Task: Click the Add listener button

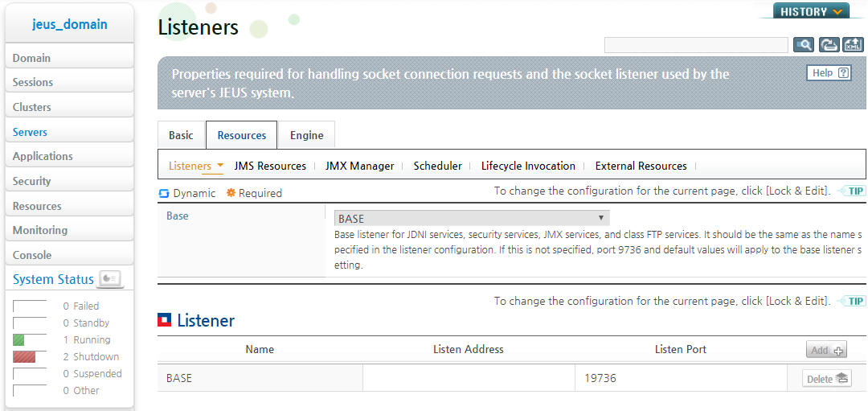Action: [x=826, y=350]
